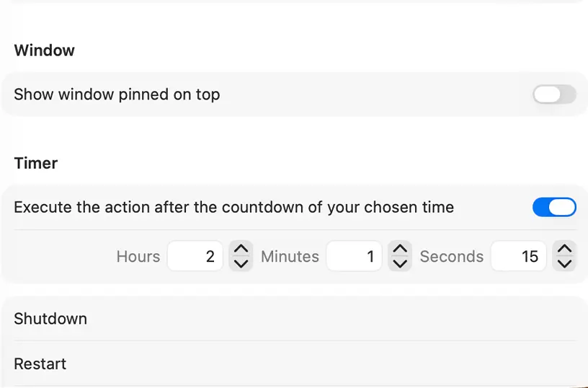Increase Hours with the up arrow
This screenshot has height=388, width=588.
(x=241, y=249)
